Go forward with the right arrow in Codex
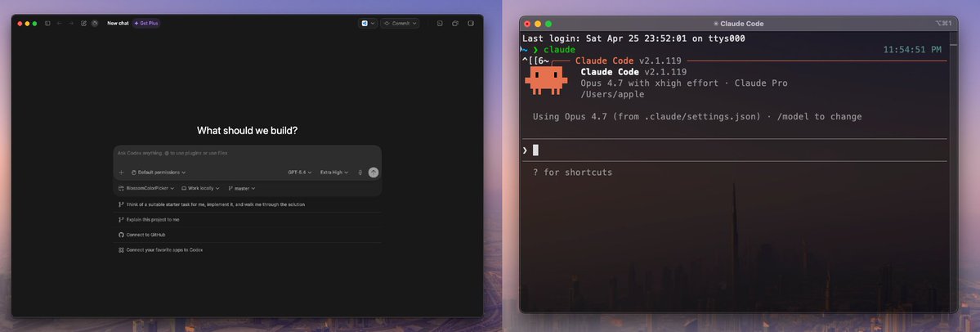Image resolution: width=980 pixels, height=332 pixels. [71, 23]
